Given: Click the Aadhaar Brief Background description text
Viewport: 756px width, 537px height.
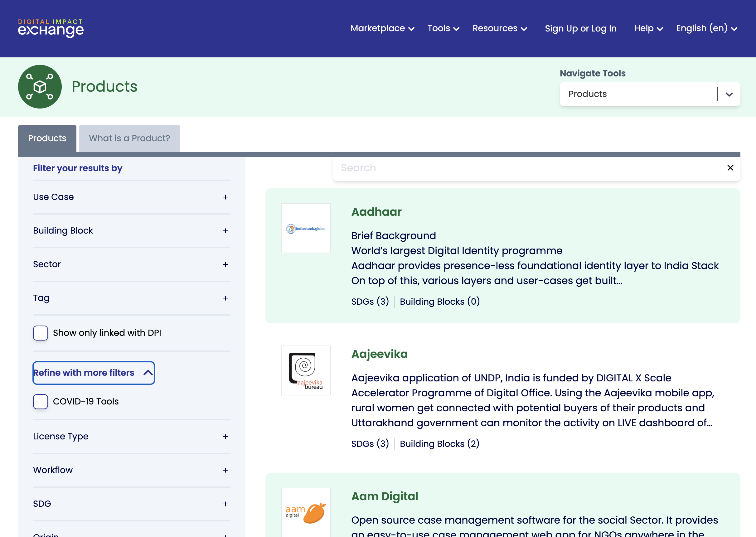Looking at the screenshot, I should (535, 258).
